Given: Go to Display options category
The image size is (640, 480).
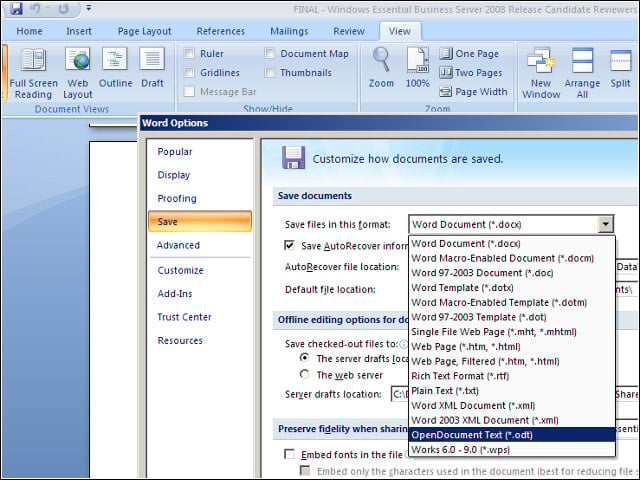Looking at the screenshot, I should point(200,175).
